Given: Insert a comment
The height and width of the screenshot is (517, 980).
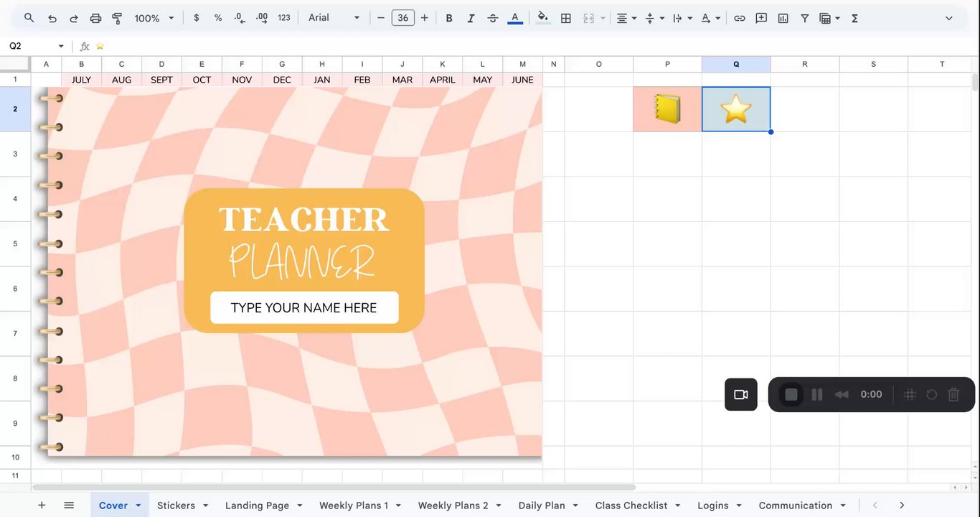Looking at the screenshot, I should click(761, 18).
